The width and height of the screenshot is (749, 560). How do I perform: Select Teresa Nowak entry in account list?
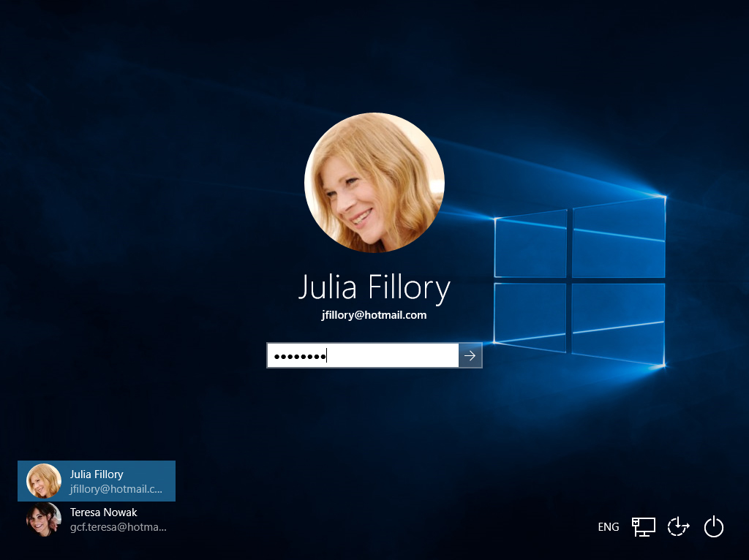[102, 519]
